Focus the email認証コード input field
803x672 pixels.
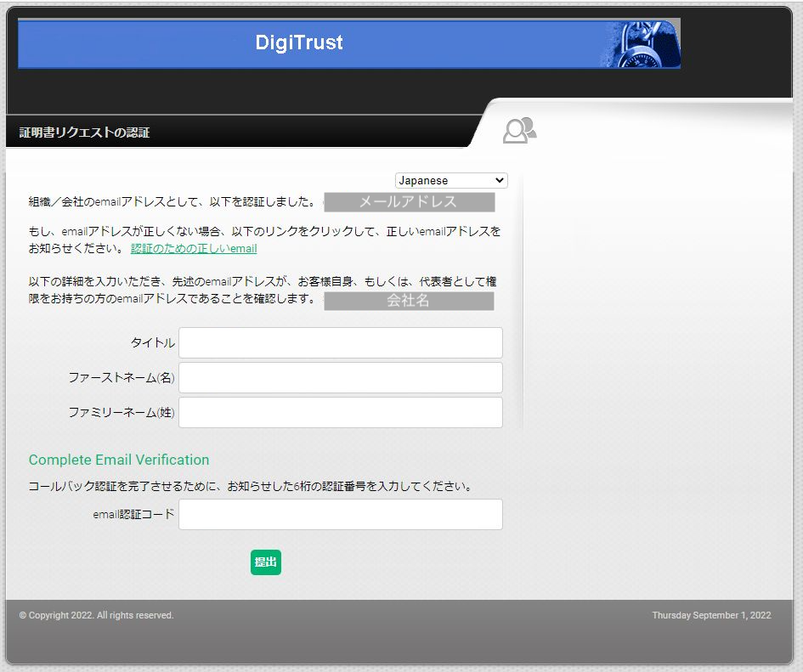[x=341, y=514]
